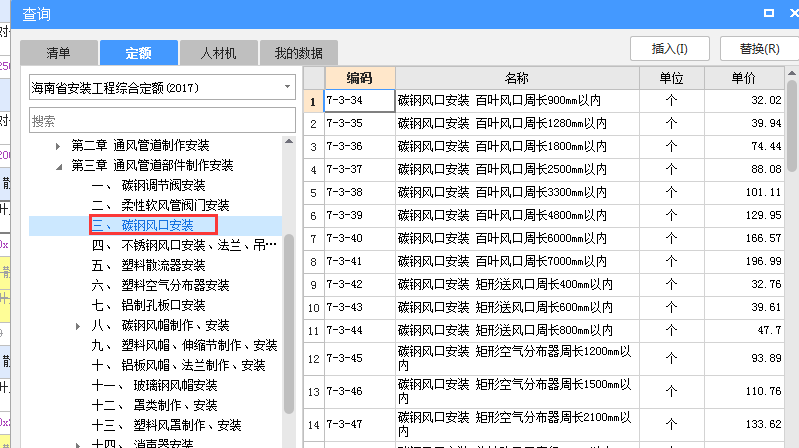799x448 pixels.
Task: Click the 搜索 input field
Action: coord(162,121)
